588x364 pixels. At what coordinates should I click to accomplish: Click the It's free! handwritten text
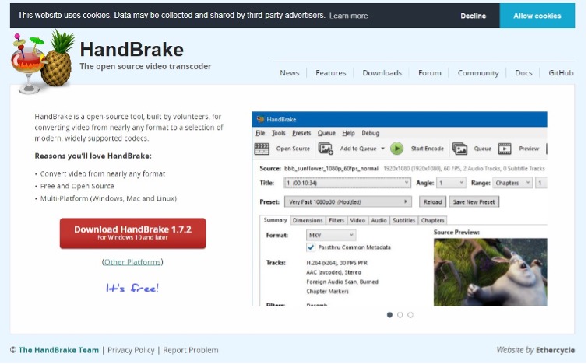(132, 288)
